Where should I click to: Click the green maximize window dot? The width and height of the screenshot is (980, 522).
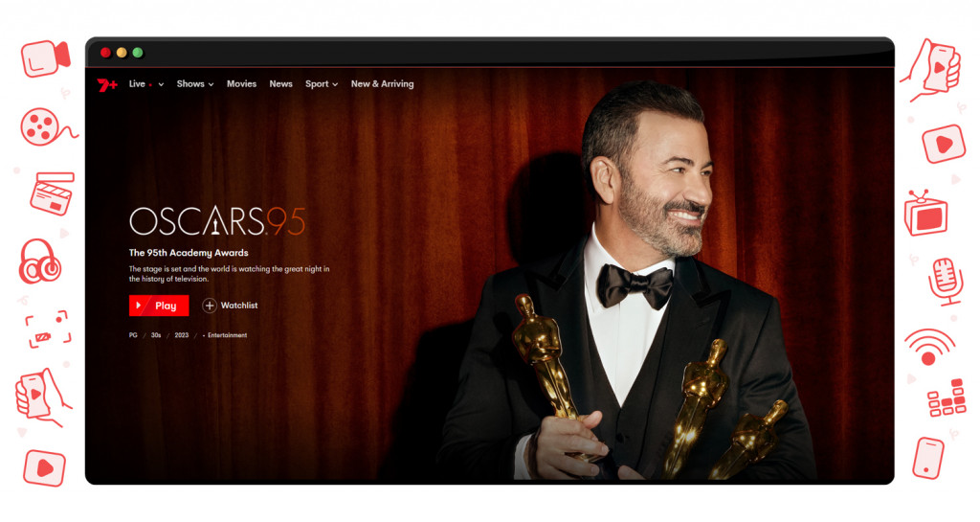[x=138, y=53]
